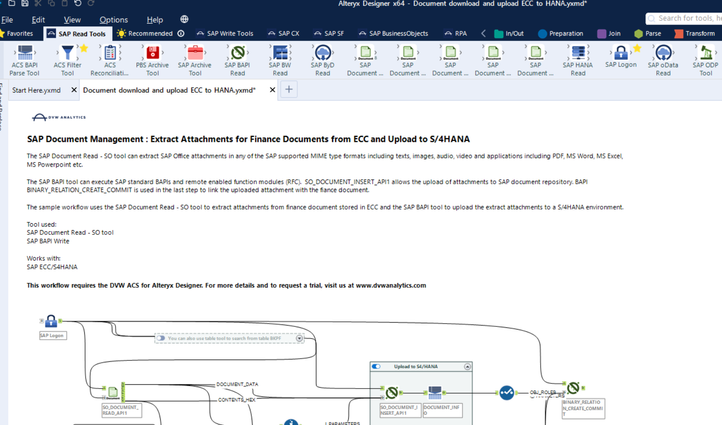Screen dimensions: 722x425
Task: Open the Join tool category
Action: pos(609,33)
